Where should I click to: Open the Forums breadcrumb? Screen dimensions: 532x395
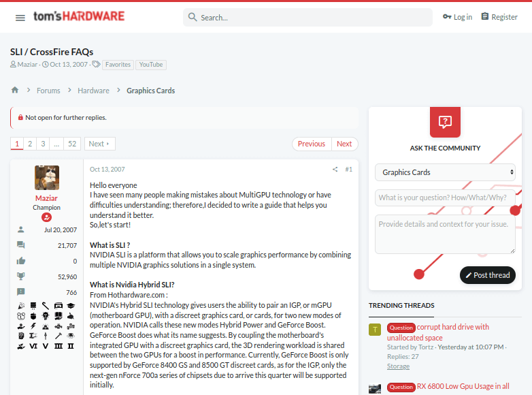click(48, 91)
